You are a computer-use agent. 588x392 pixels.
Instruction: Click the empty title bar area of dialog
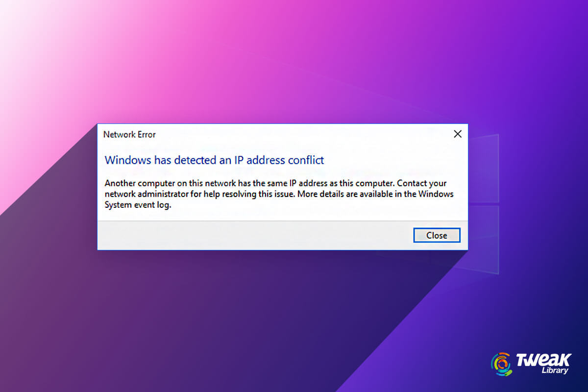tap(304, 134)
